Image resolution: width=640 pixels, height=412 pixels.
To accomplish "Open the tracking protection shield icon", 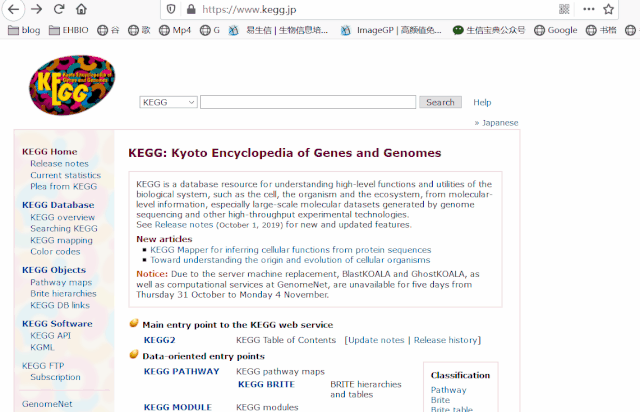I will (171, 9).
